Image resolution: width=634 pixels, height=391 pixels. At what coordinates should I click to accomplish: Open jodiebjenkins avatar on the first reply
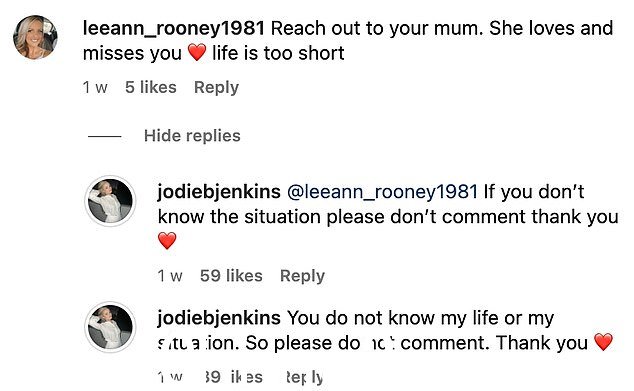110,201
